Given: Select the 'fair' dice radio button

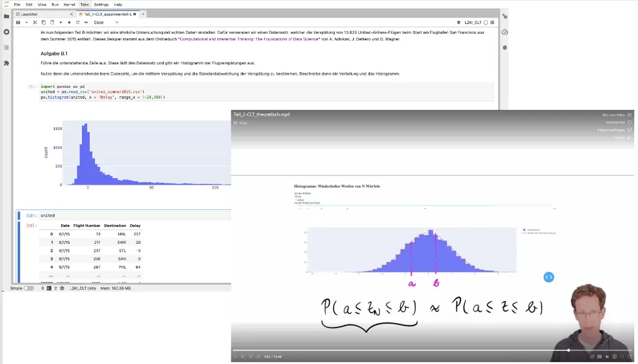Looking at the screenshot, I should click(296, 196).
